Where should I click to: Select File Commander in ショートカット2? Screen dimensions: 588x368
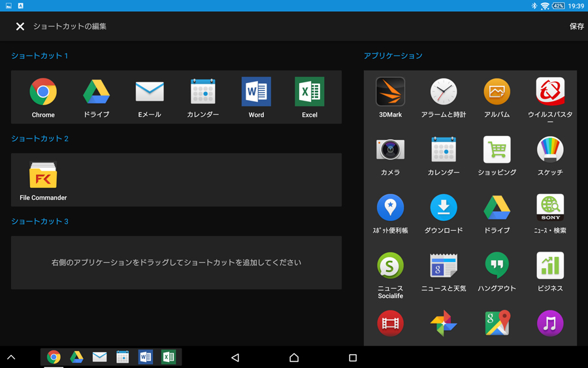pyautogui.click(x=43, y=178)
